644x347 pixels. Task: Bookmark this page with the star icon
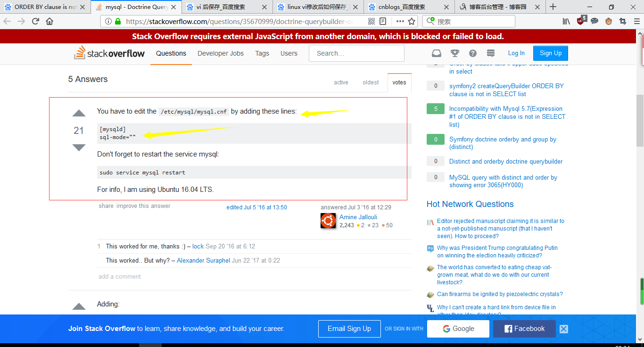point(412,21)
